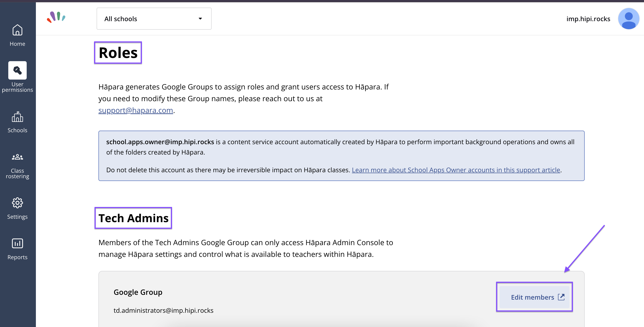Open Reports chart icon
Image resolution: width=644 pixels, height=327 pixels.
point(17,243)
